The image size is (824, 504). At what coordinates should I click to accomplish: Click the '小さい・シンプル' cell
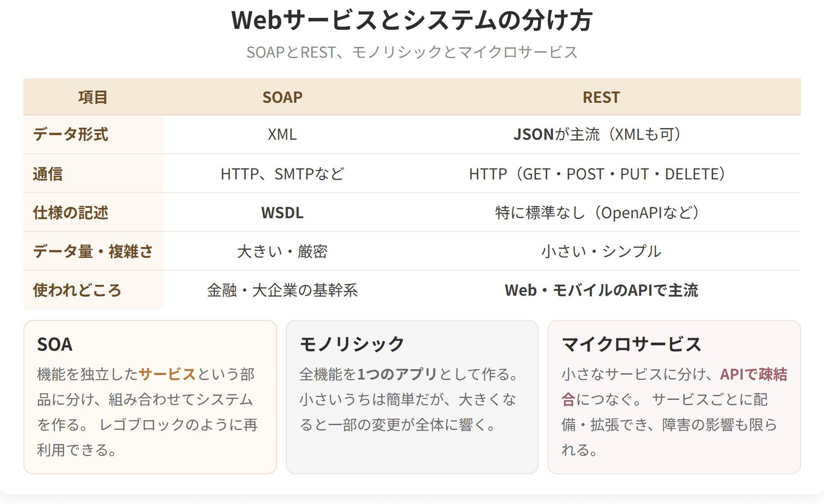[601, 251]
